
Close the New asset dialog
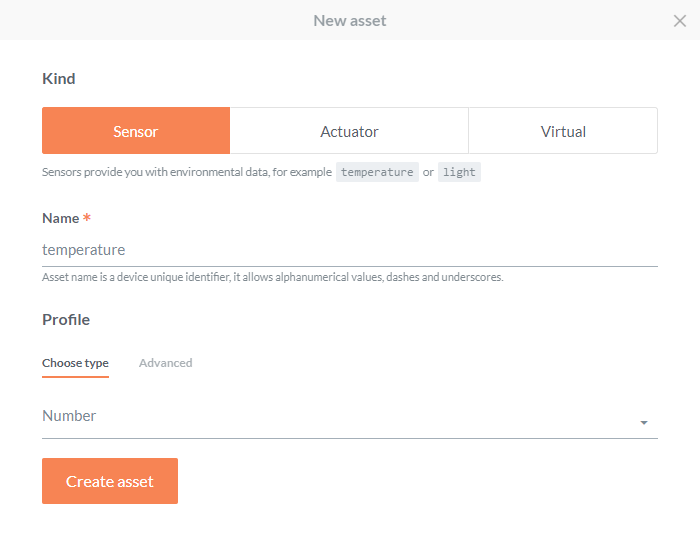(x=680, y=21)
